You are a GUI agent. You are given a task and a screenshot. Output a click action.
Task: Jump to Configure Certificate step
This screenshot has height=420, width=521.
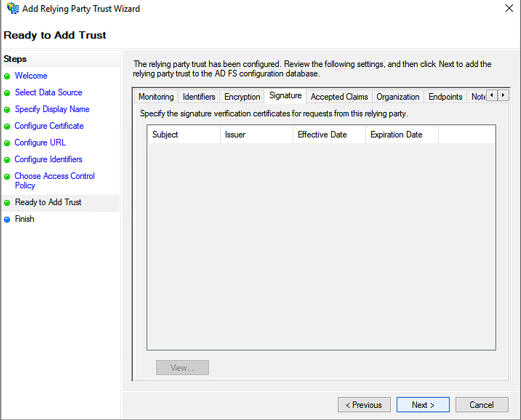click(49, 126)
